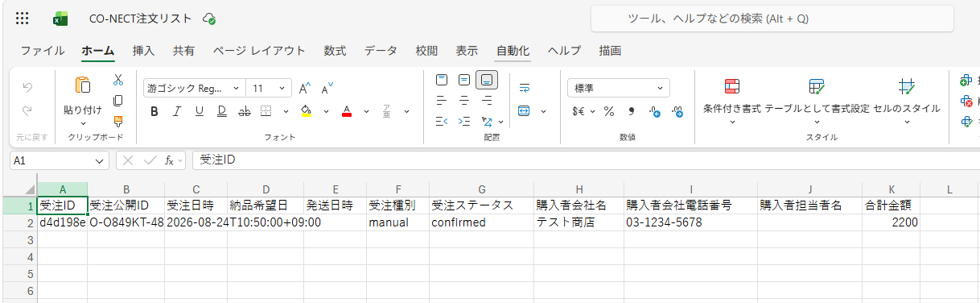Increase indent in alignment group
The height and width of the screenshot is (303, 980).
[464, 122]
